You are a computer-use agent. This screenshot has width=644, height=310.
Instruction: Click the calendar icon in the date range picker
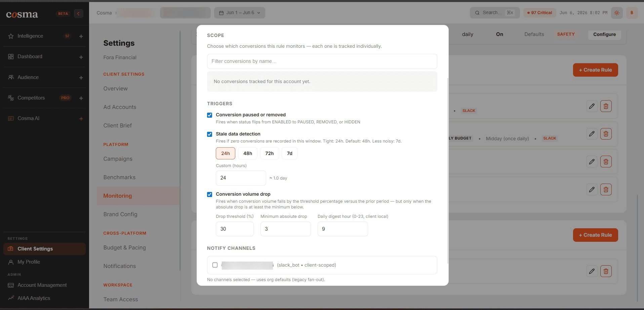coord(221,13)
